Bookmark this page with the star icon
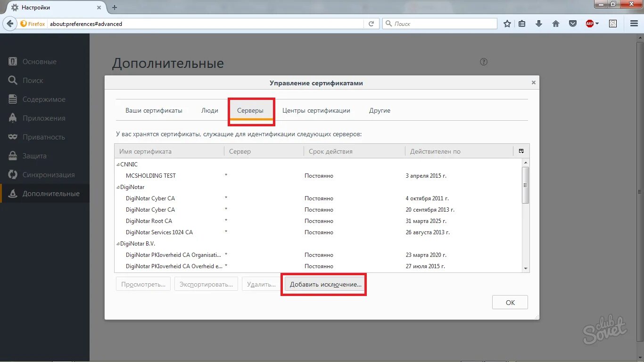644x362 pixels. [x=507, y=24]
